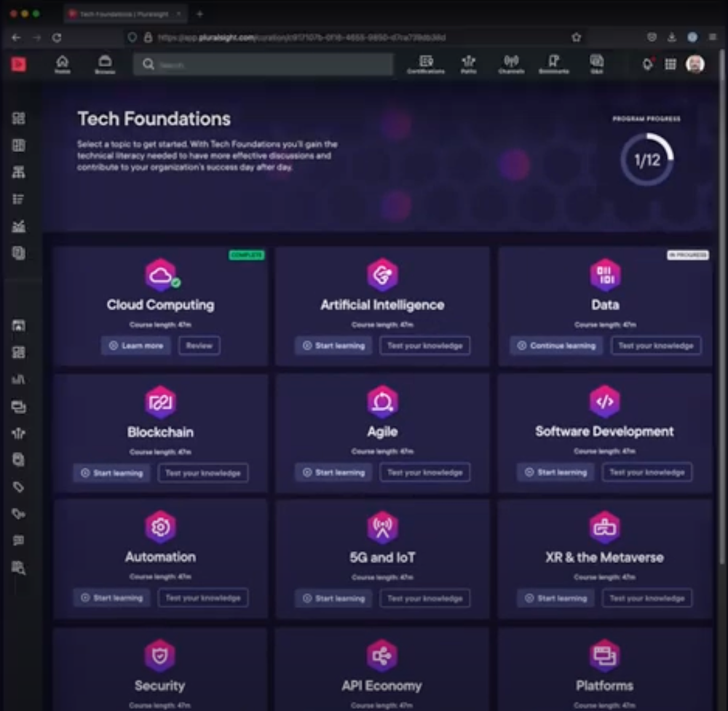Click the Pluralsight logo icon top left
Viewport: 728px width, 711px height.
(20, 64)
